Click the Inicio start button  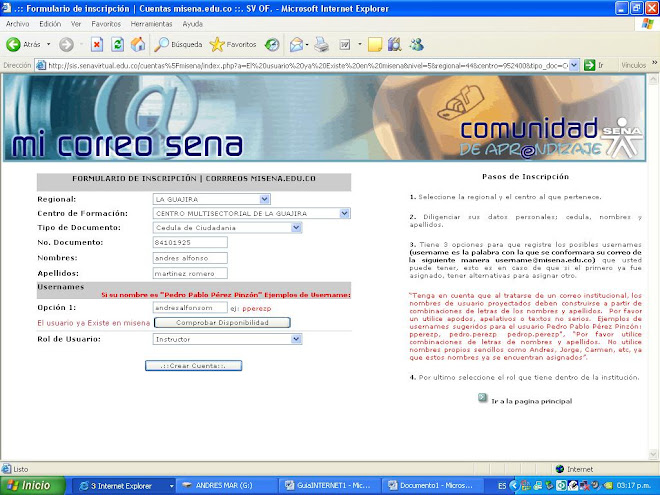33,486
